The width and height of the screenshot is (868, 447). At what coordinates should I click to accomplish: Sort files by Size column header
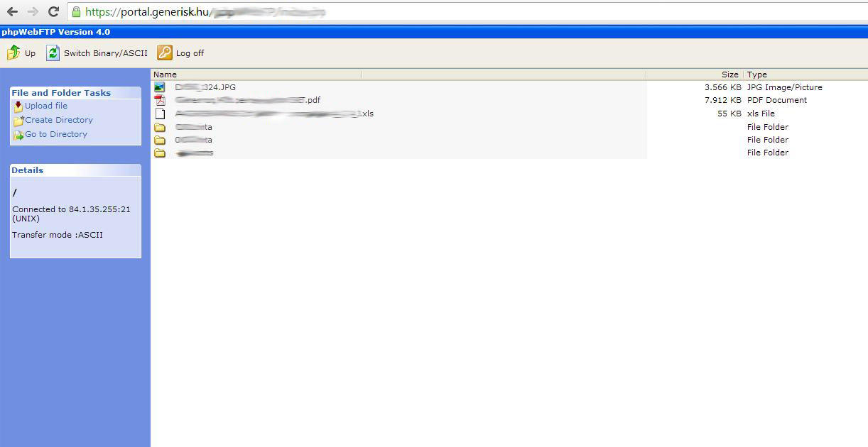point(729,74)
